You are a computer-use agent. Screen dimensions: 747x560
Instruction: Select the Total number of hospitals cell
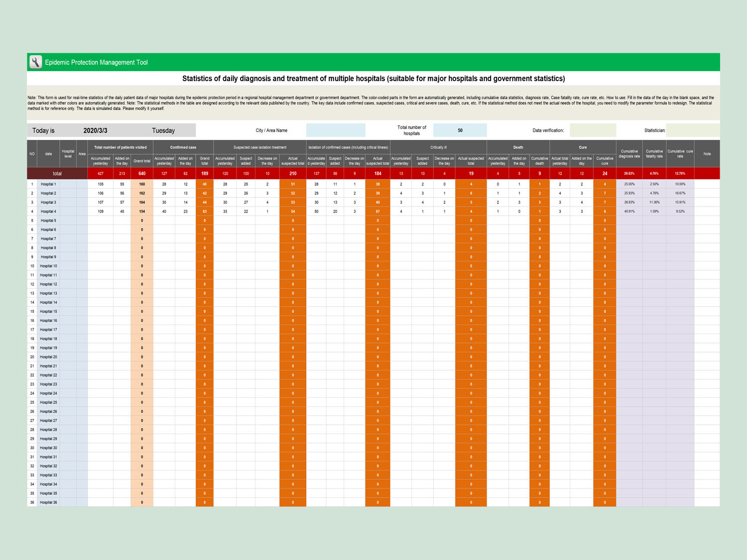coord(460,130)
